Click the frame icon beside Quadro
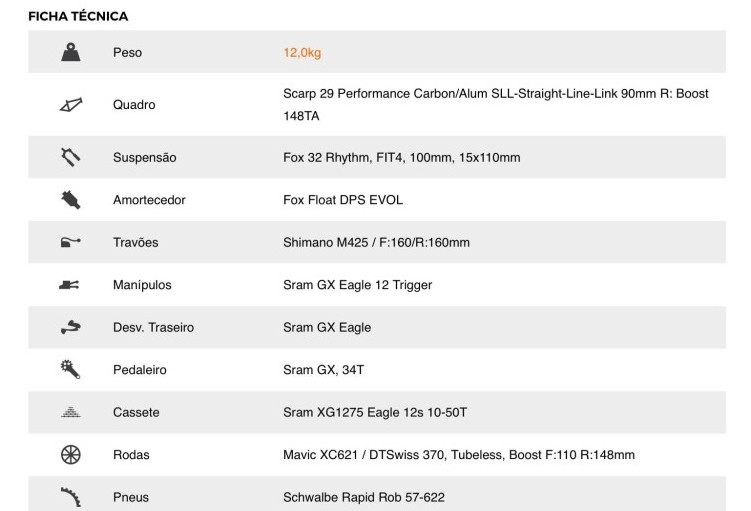This screenshot has height=511, width=751. (x=70, y=105)
